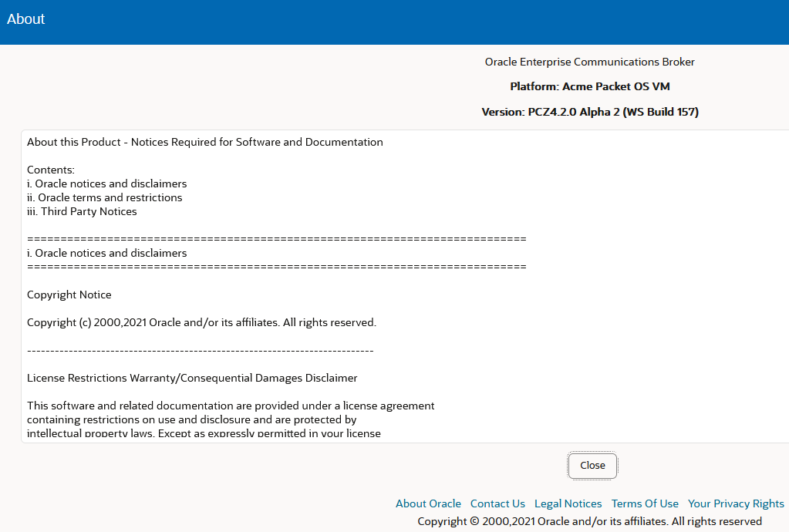Click 'License Restrictions Warranty/Consequential Damages Disclaimer' heading
This screenshot has height=532, width=789.
tap(192, 378)
